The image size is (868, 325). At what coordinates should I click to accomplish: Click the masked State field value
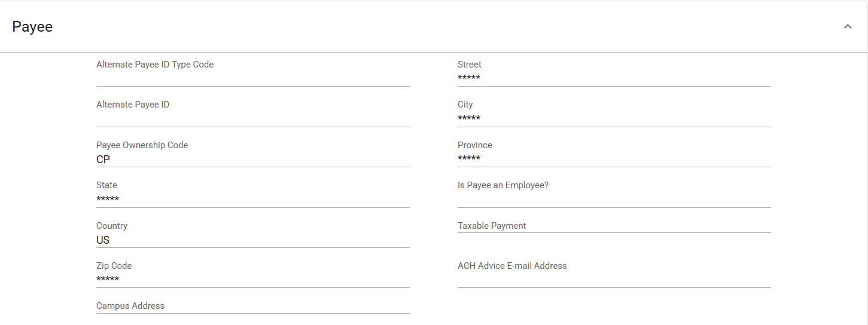108,199
